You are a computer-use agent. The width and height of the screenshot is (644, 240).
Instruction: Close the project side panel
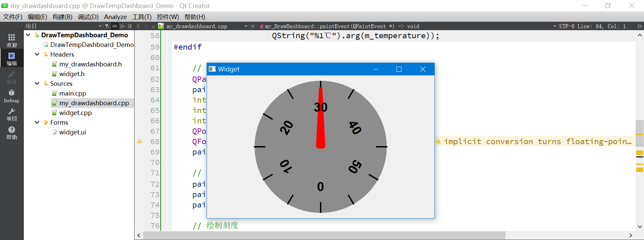click(130, 26)
